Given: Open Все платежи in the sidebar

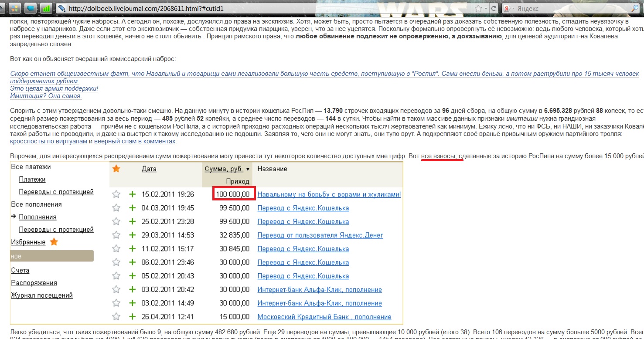Looking at the screenshot, I should tap(31, 167).
